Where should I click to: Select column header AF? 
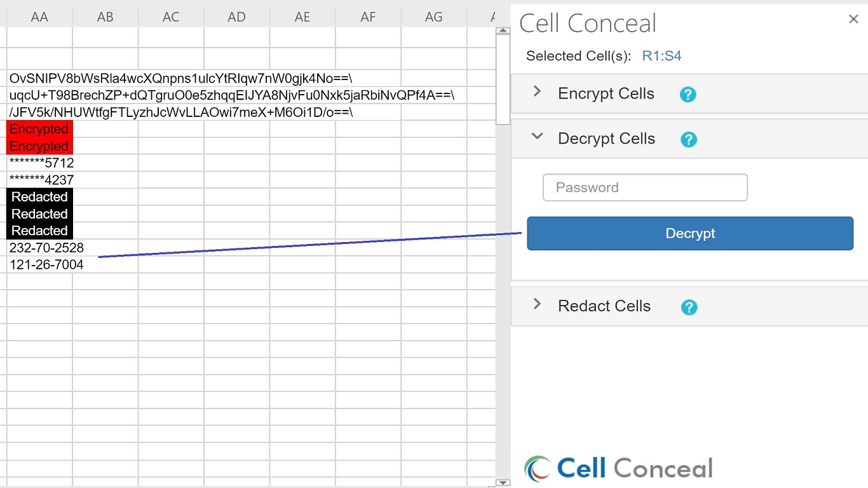pyautogui.click(x=369, y=17)
